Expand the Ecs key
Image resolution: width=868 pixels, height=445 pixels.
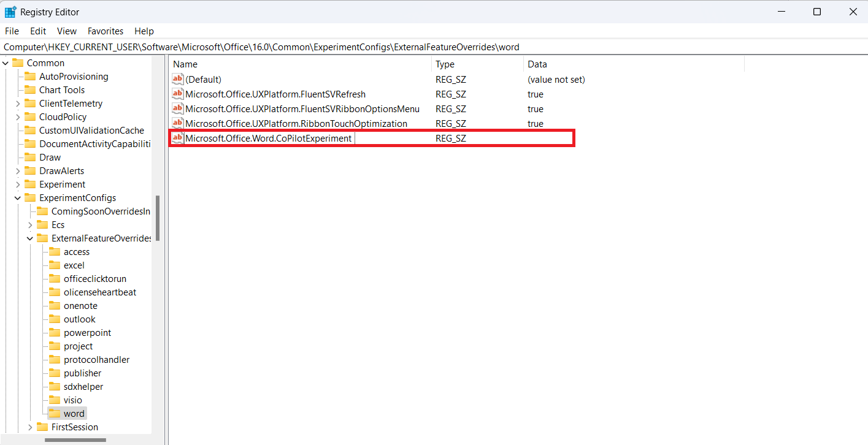(30, 224)
